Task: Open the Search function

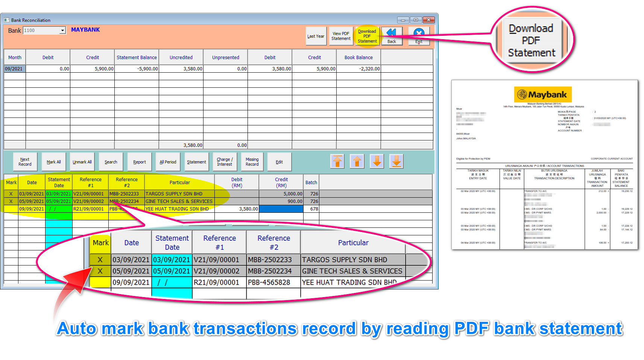Action: tap(110, 161)
